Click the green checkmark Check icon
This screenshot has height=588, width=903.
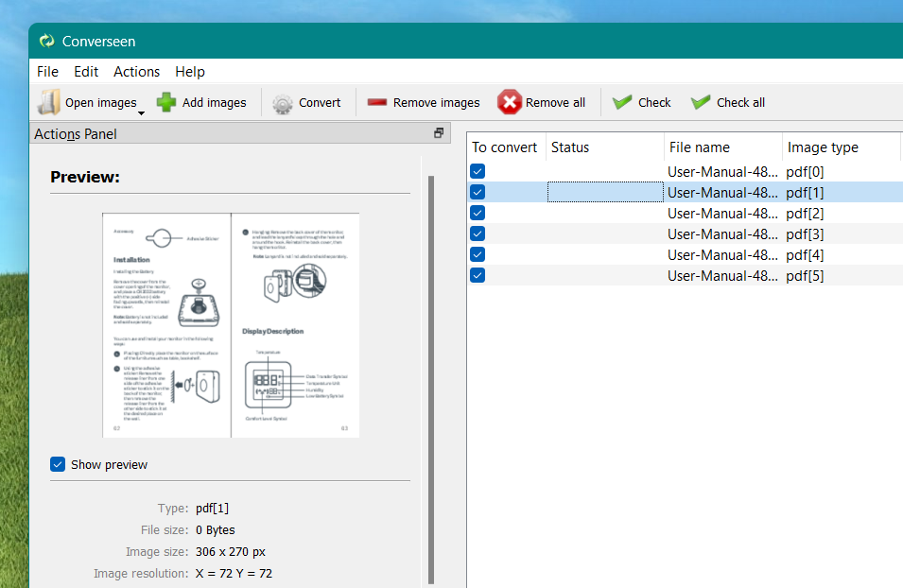[622, 102]
